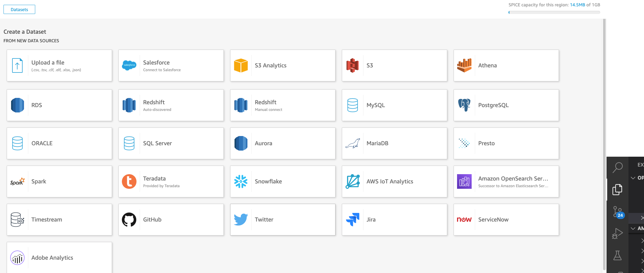The height and width of the screenshot is (273, 644).
Task: Click the Twitter bird icon
Action: 241,220
